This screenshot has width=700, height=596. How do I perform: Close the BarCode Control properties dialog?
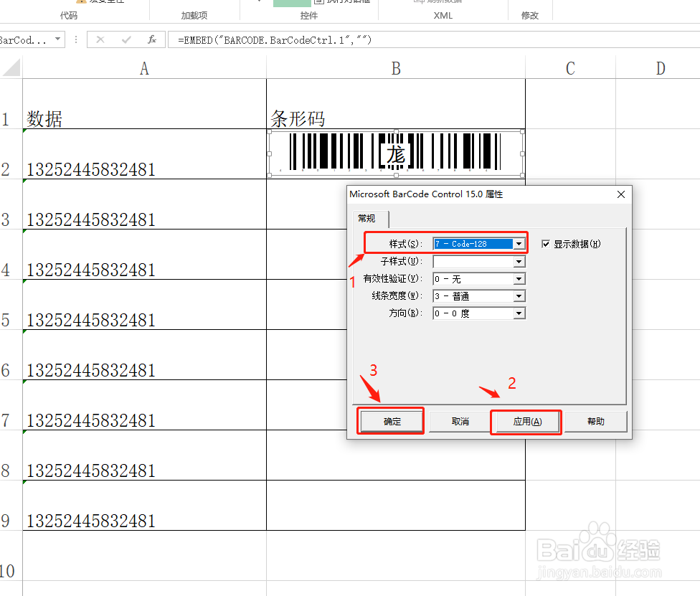pyautogui.click(x=620, y=194)
